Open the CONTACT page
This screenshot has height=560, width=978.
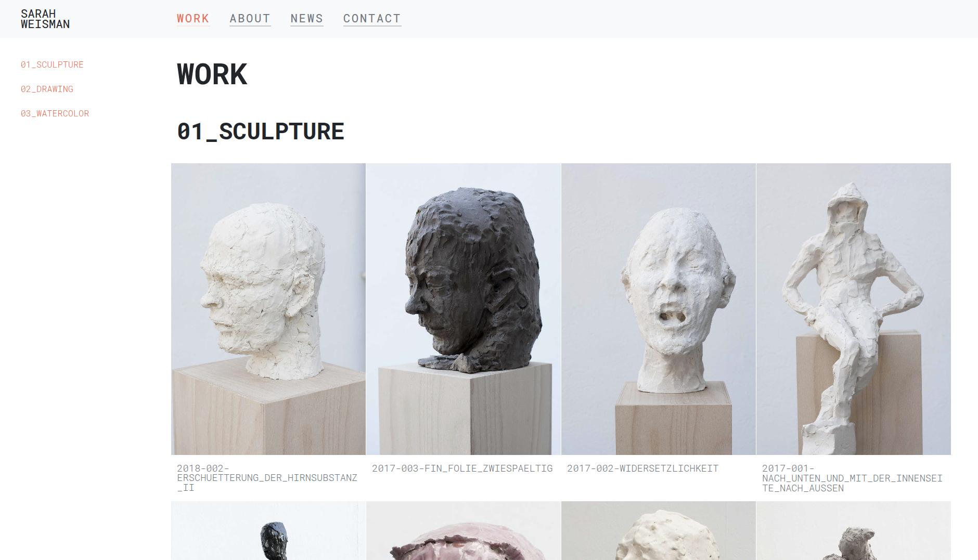tap(372, 19)
